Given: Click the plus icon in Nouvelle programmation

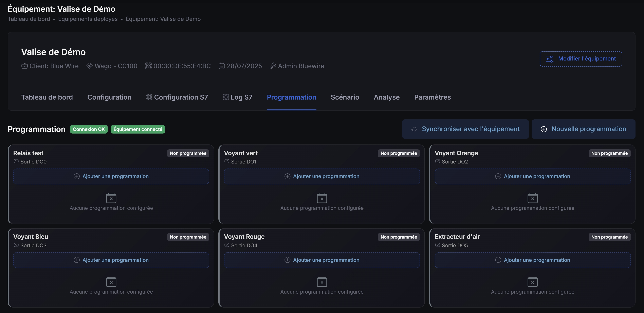Looking at the screenshot, I should click(x=544, y=129).
